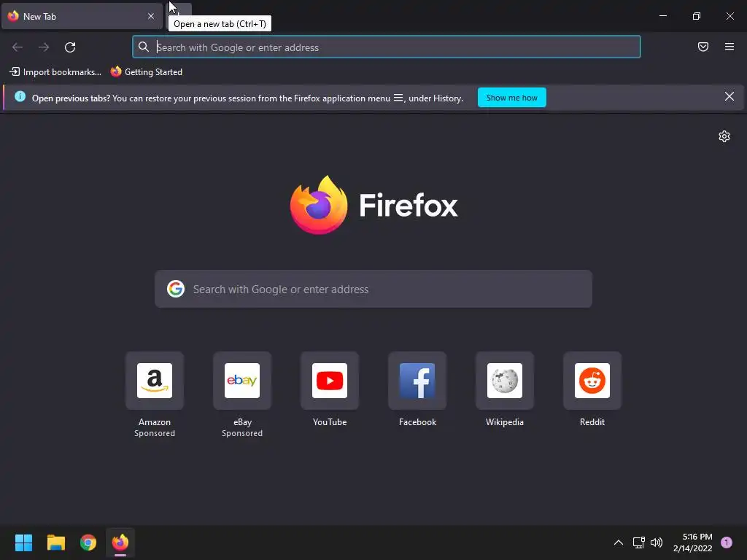Minimize the Firefox window
This screenshot has width=747, height=560.
tap(663, 16)
